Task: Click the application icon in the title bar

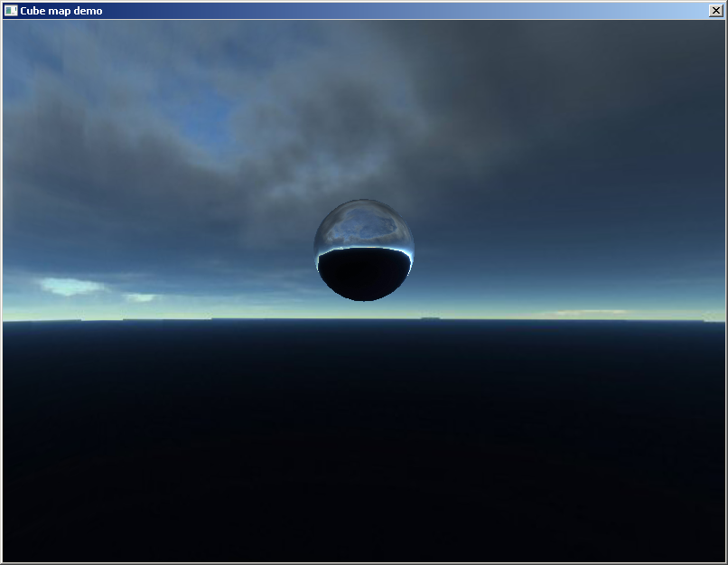Action: 11,10
